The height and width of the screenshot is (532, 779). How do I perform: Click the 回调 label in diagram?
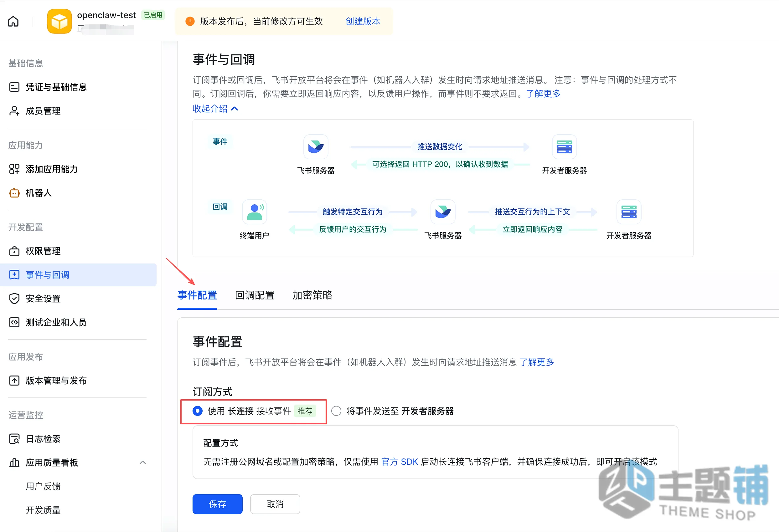(x=220, y=207)
